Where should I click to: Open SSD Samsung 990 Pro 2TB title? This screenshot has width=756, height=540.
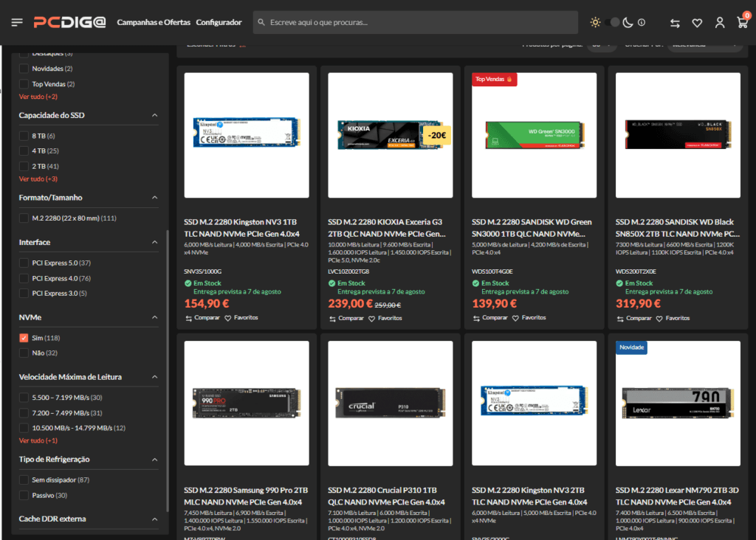pos(246,496)
